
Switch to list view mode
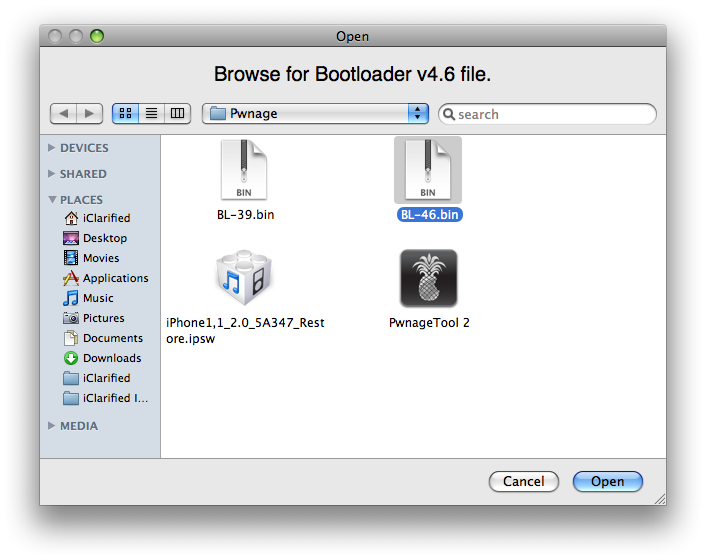[152, 114]
